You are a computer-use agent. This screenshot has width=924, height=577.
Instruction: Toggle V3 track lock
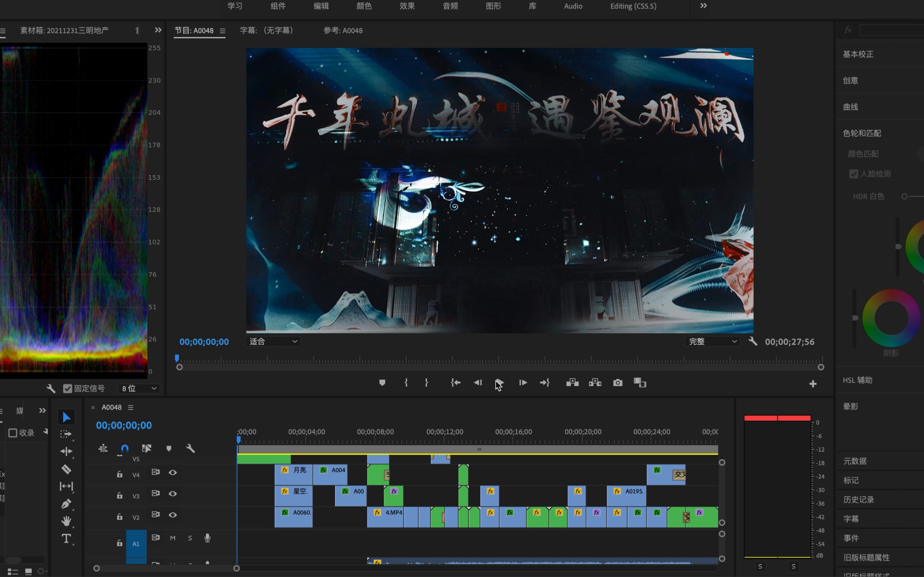pos(120,495)
